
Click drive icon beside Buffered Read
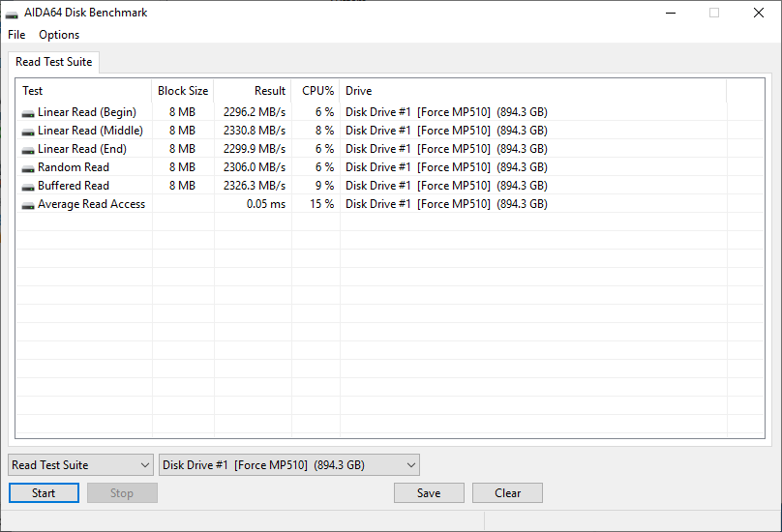[x=28, y=187]
